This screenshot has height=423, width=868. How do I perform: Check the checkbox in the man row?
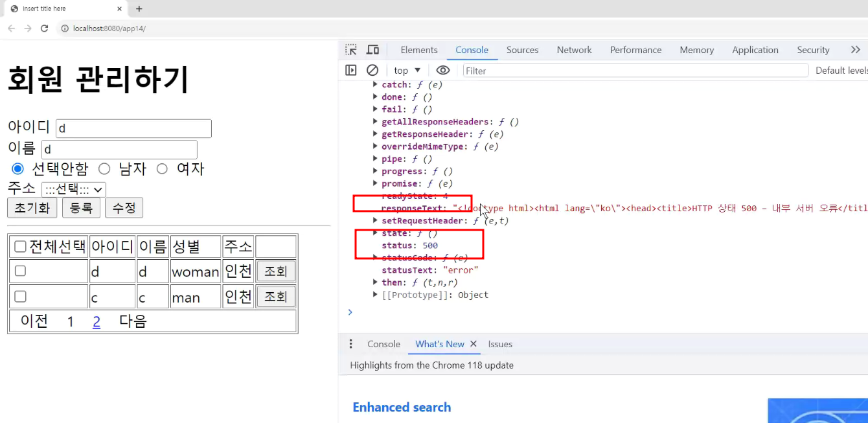pyautogui.click(x=20, y=296)
